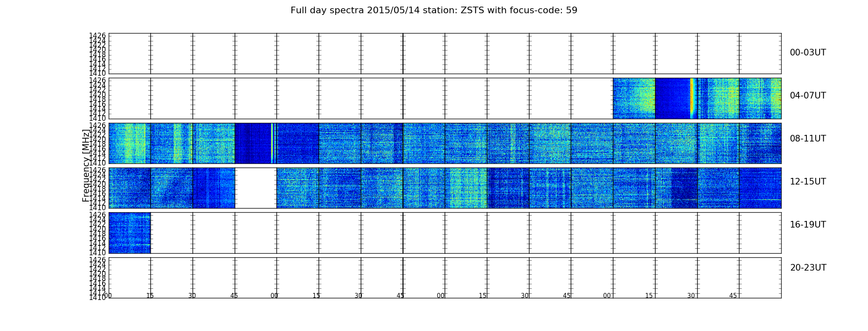Click the 'Frequency [MHz]' axis label

[x=86, y=165]
